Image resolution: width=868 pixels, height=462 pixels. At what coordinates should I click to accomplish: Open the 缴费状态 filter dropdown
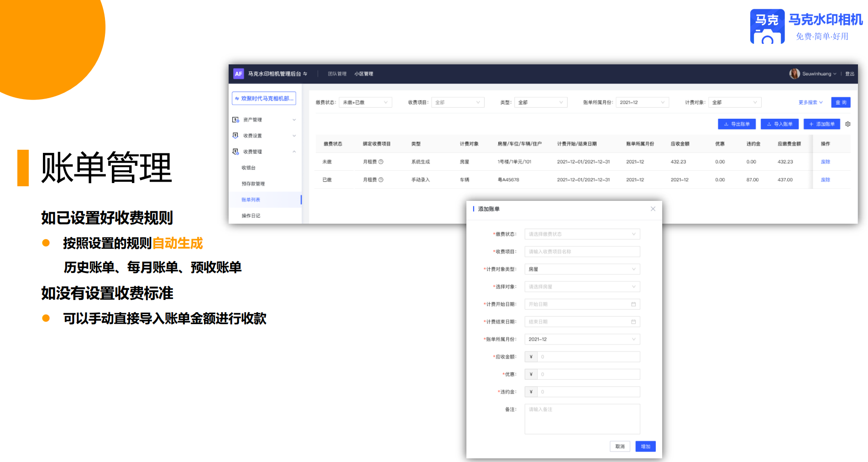pos(366,102)
